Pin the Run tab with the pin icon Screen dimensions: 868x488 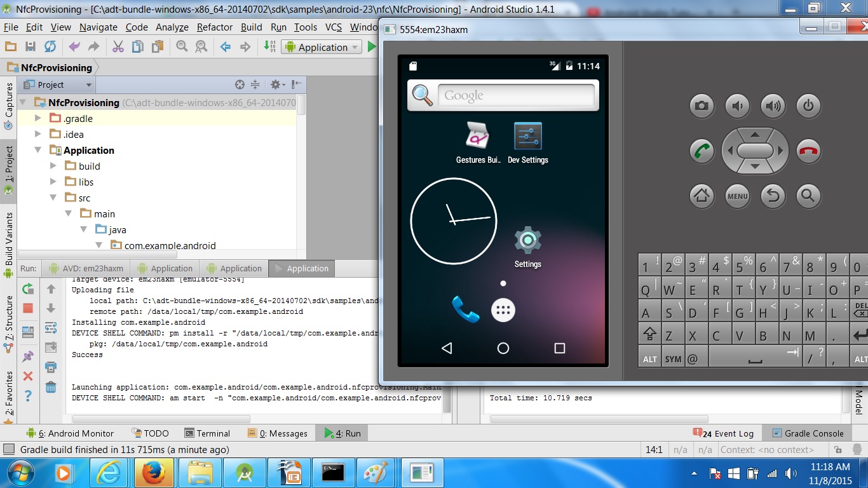[x=28, y=356]
